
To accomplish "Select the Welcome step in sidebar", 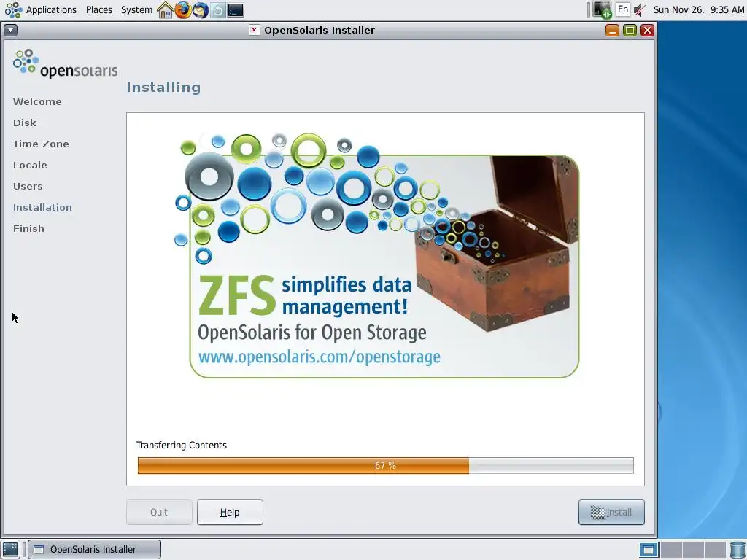I will 37,102.
